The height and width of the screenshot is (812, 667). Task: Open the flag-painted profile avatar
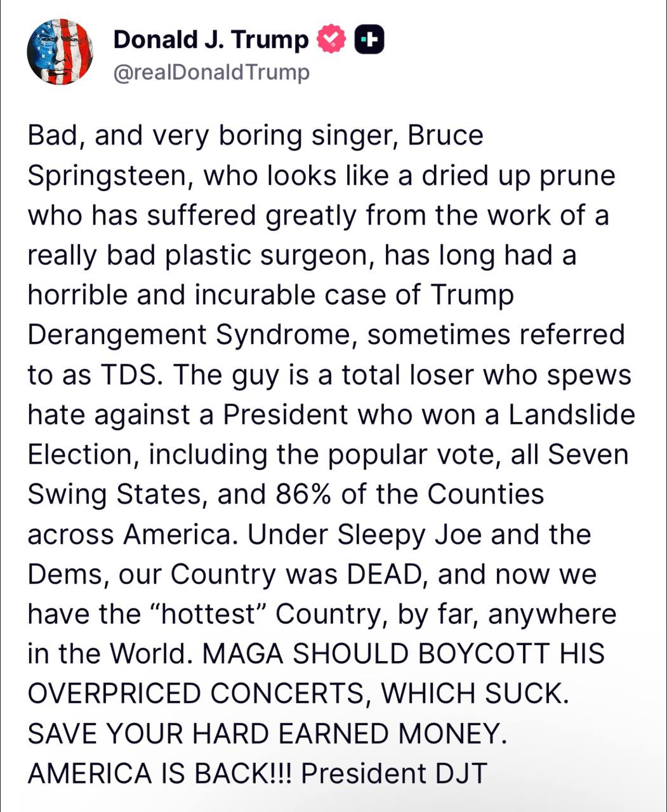click(x=60, y=52)
